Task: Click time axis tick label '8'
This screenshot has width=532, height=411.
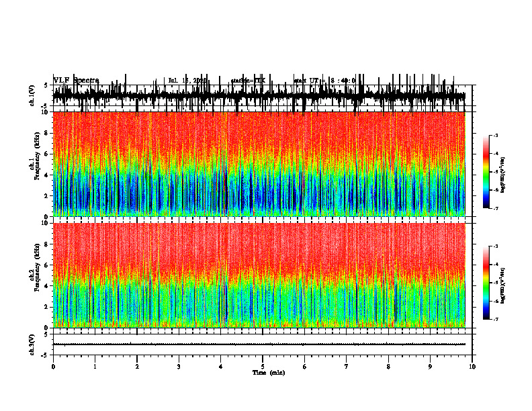Action: (x=388, y=367)
